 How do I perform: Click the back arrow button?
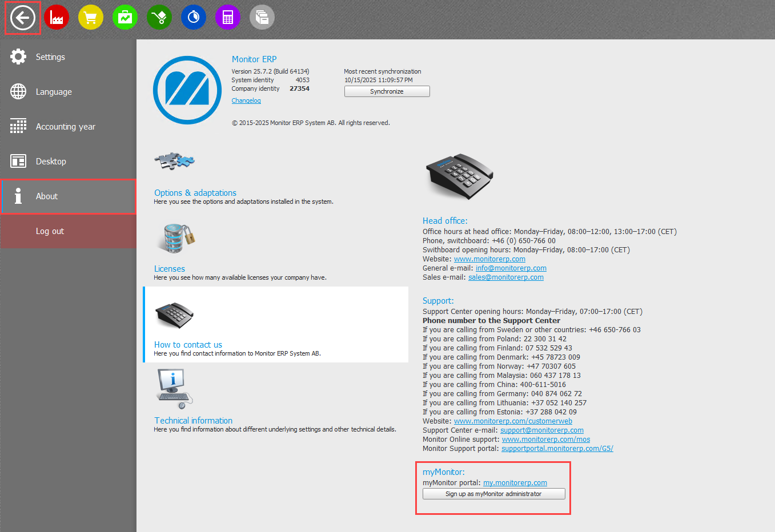(23, 18)
